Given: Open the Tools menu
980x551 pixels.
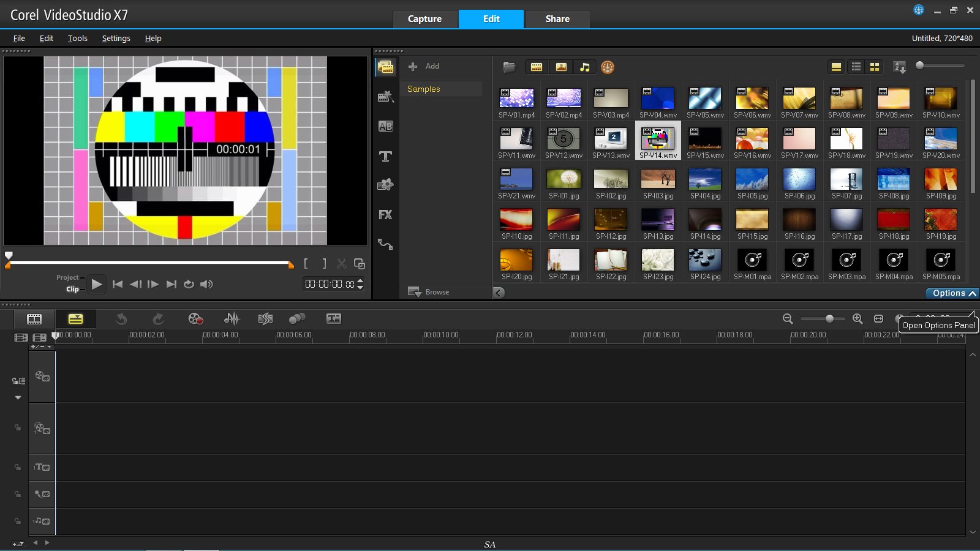Looking at the screenshot, I should (x=78, y=38).
